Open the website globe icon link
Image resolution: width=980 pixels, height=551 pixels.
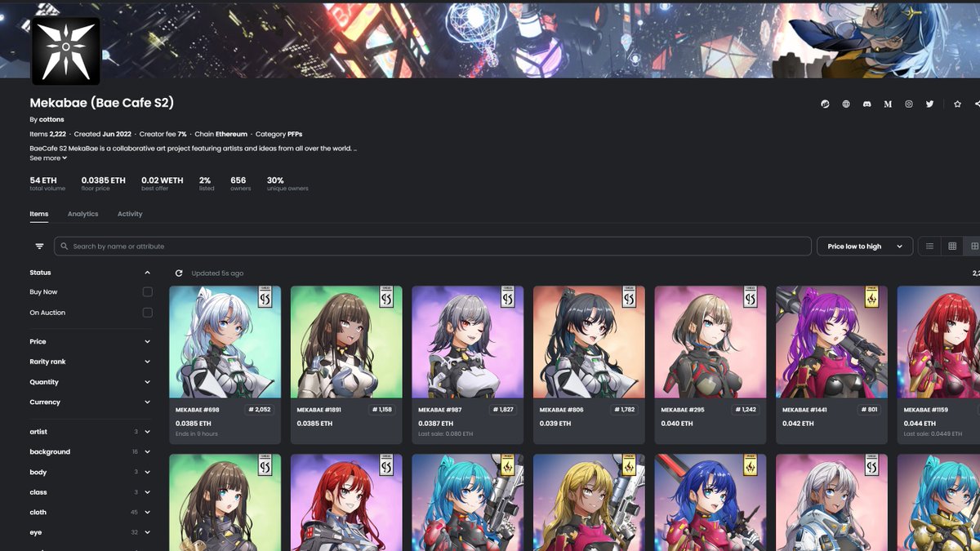click(x=846, y=104)
